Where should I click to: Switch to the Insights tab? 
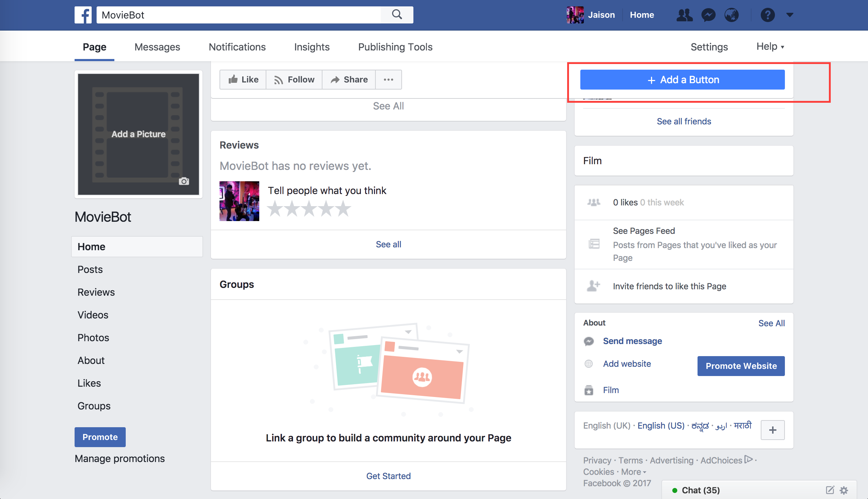(x=311, y=47)
